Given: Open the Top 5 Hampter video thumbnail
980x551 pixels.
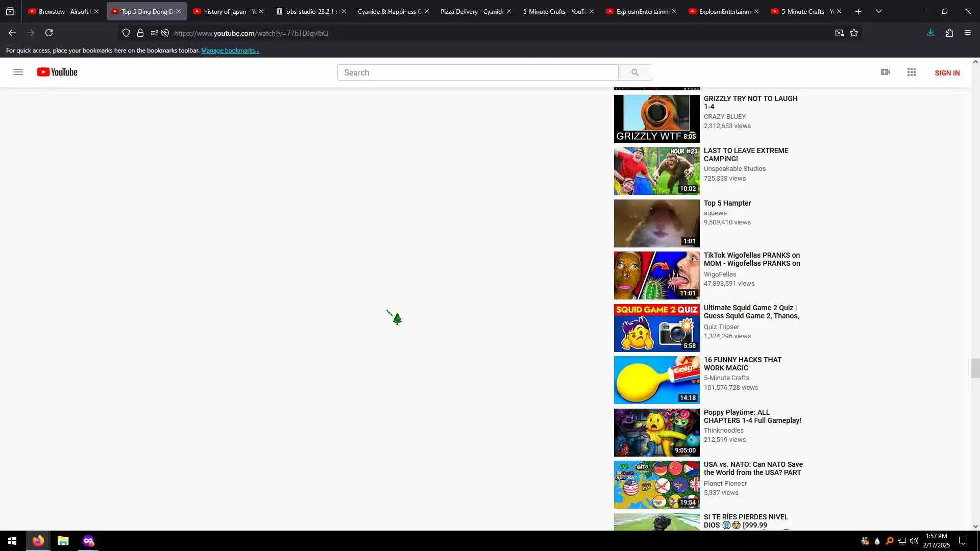Looking at the screenshot, I should [x=656, y=223].
